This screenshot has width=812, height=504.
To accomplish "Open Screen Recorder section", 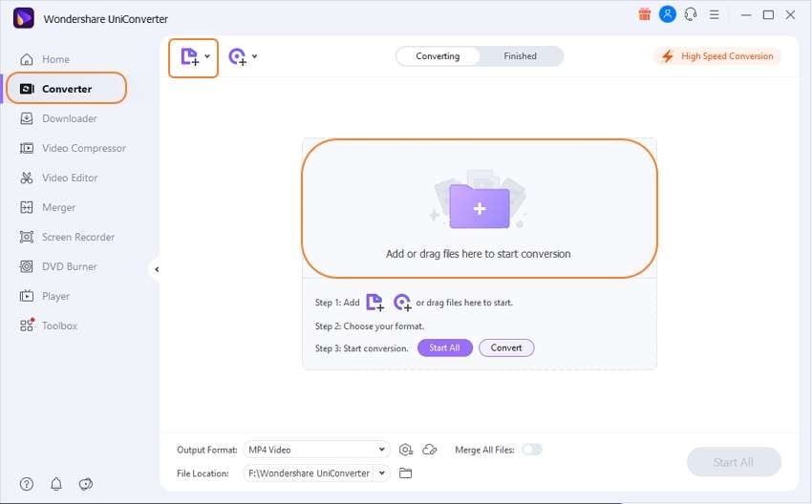I will pos(78,237).
